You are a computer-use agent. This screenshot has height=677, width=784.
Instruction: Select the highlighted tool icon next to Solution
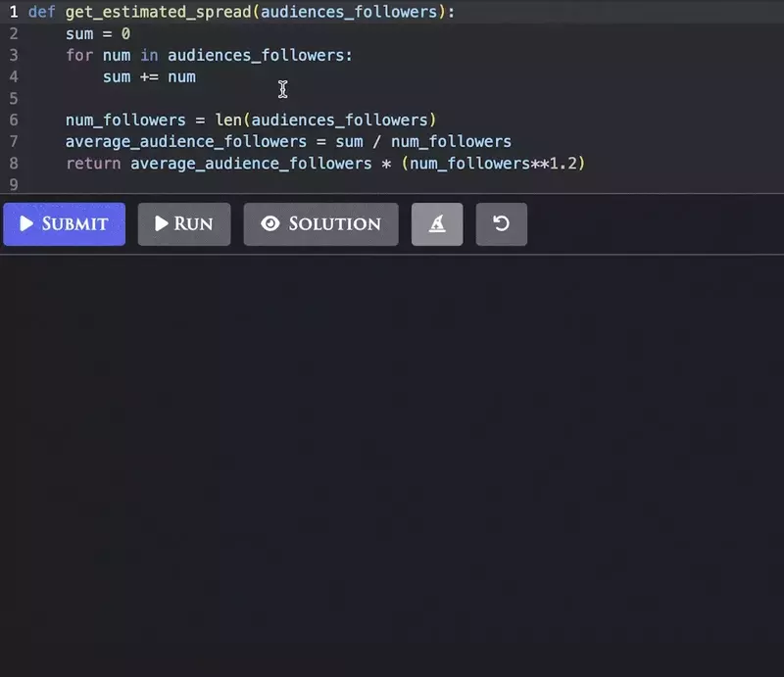tap(436, 223)
